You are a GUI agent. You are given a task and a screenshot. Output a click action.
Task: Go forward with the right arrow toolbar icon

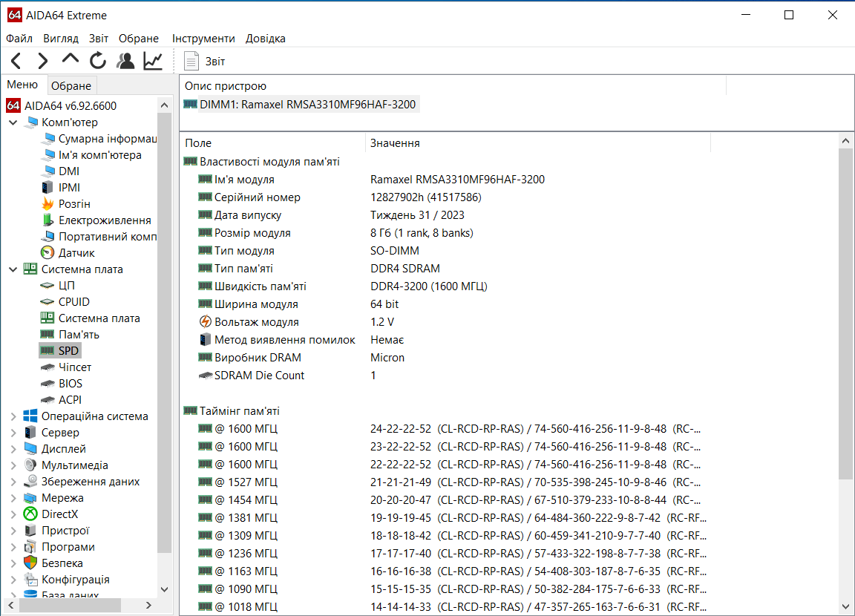pos(42,61)
